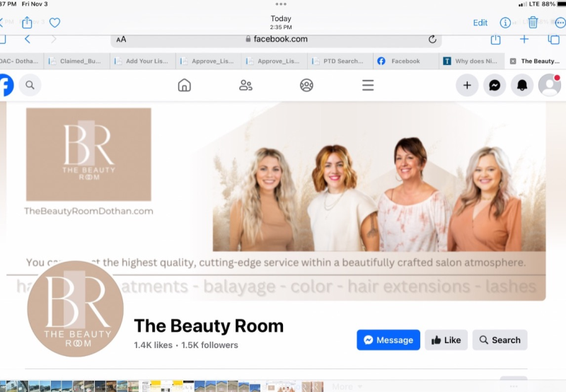Delete photo with trash icon
The height and width of the screenshot is (392, 566).
coord(533,23)
